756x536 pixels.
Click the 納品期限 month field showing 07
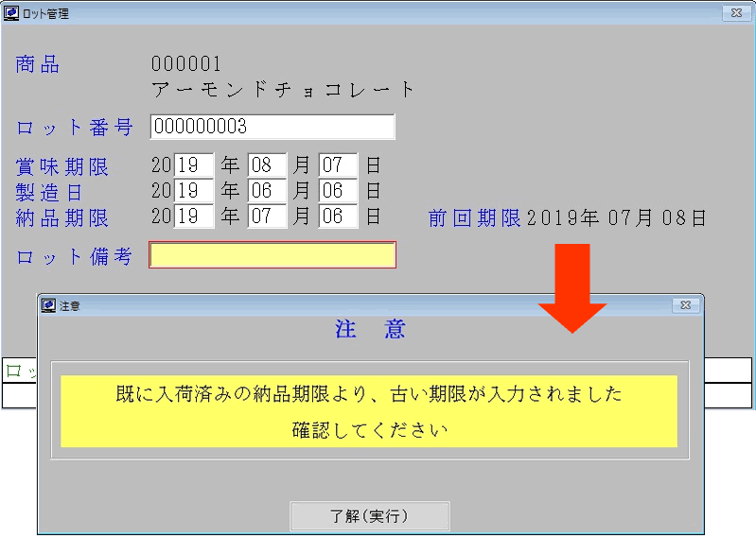pos(267,216)
